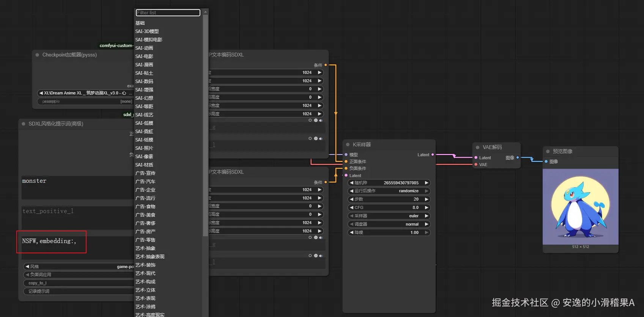The height and width of the screenshot is (317, 644).
Task: Toggle the copy_to_l option
Action: (x=79, y=283)
